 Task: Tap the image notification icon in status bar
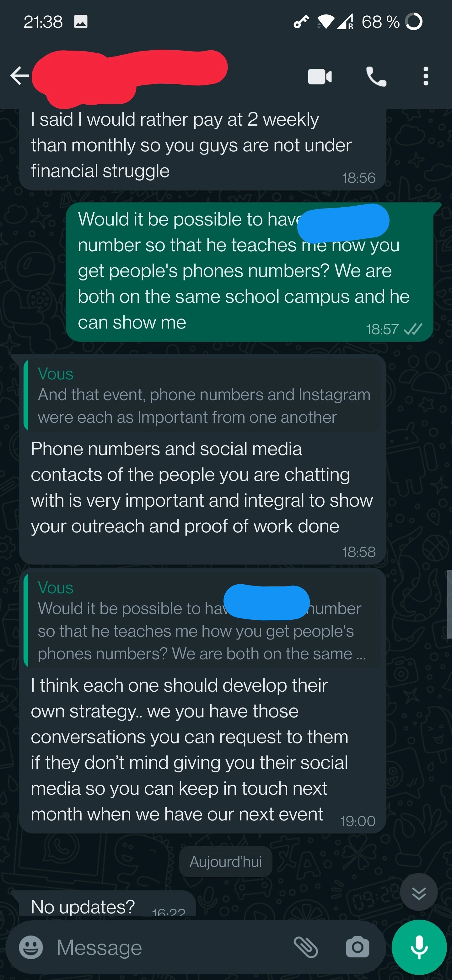(81, 22)
